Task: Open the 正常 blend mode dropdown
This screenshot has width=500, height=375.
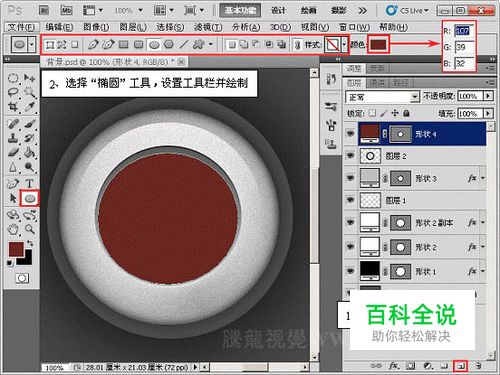Action: click(x=382, y=97)
